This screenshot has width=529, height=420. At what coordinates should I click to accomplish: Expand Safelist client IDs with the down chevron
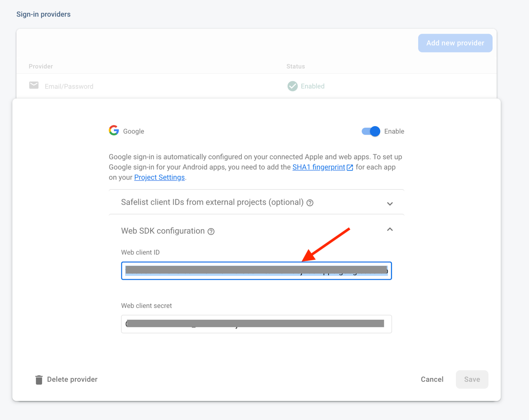390,204
